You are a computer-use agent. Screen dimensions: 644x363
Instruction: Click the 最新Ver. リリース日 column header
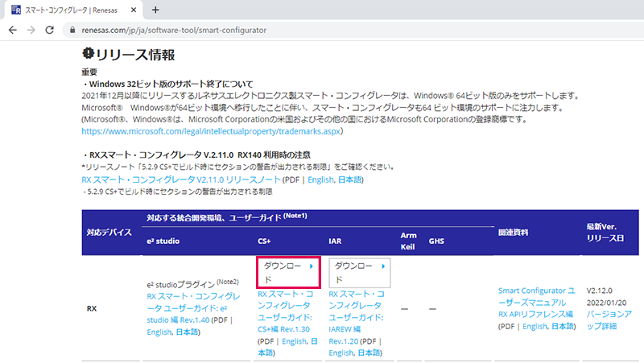pyautogui.click(x=605, y=233)
